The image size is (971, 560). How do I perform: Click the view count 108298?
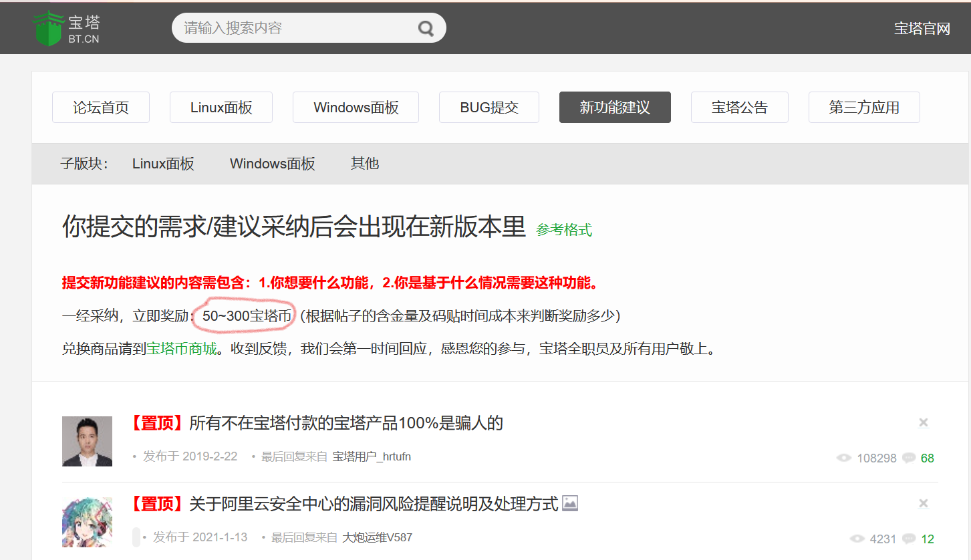pyautogui.click(x=877, y=458)
